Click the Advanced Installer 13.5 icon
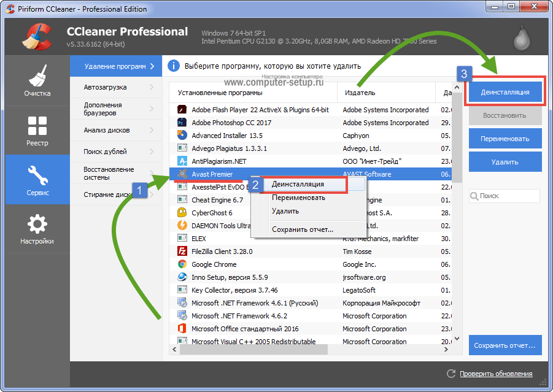 [182, 136]
